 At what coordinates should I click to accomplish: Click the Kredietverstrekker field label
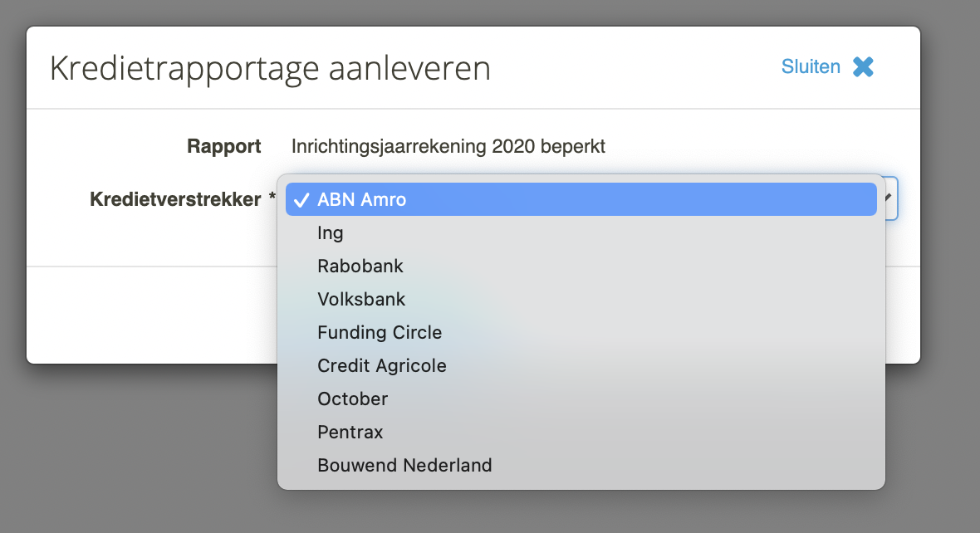click(x=175, y=199)
